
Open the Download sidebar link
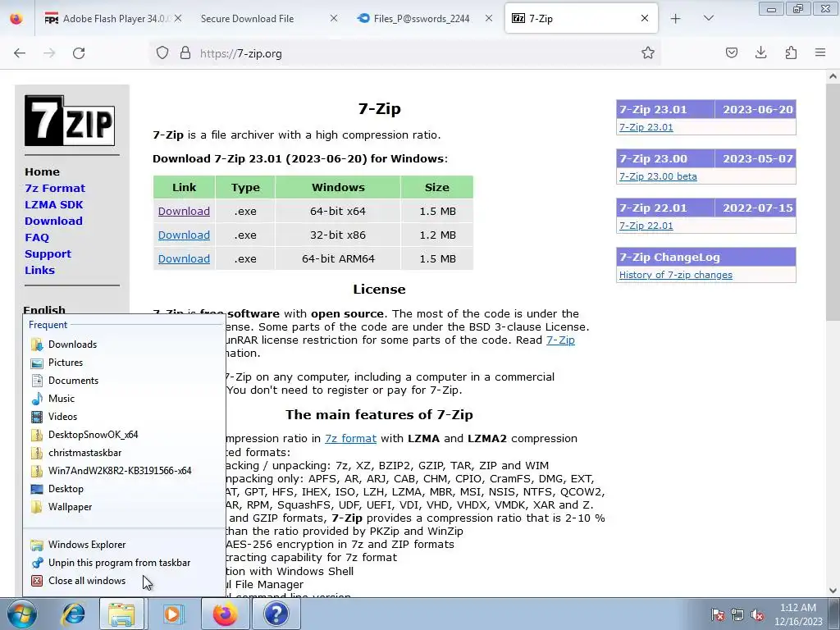(x=53, y=221)
